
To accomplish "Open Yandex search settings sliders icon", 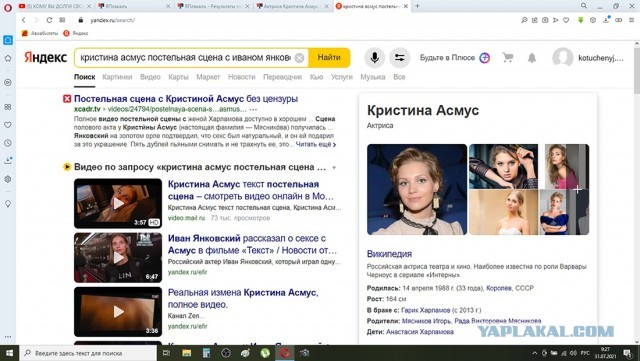I will click(x=400, y=58).
